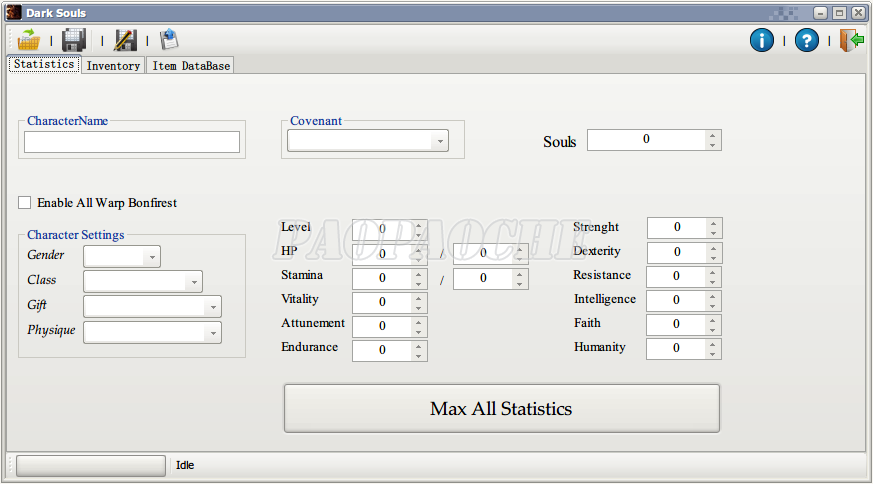Screen dimensions: 873x484
Task: Increase the Strenght stepper
Action: point(713,223)
